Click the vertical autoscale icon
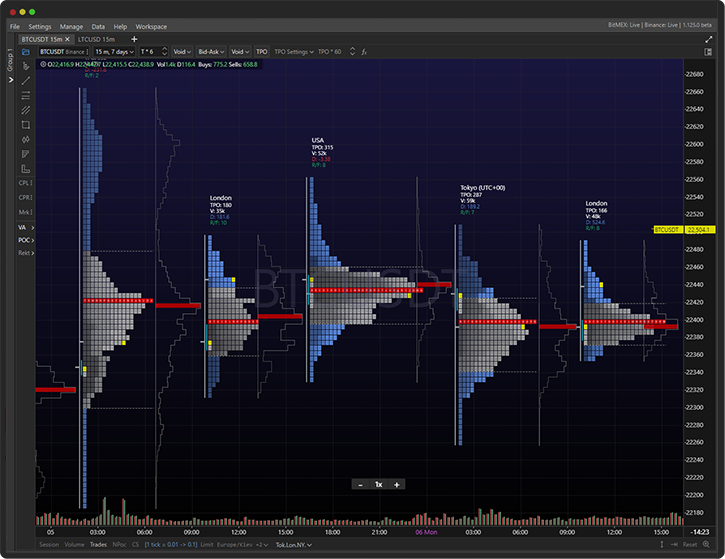The image size is (725, 559). 662,544
